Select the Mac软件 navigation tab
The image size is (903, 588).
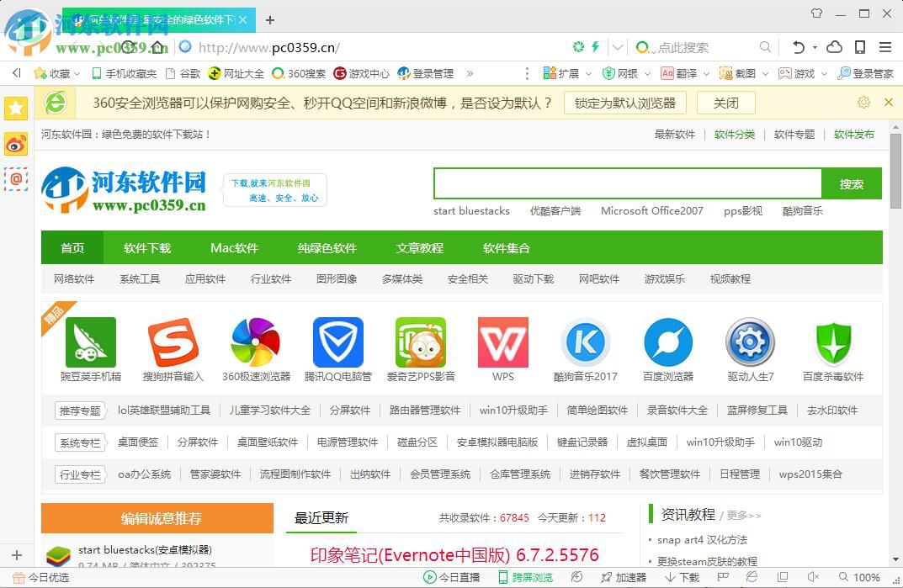(x=234, y=247)
